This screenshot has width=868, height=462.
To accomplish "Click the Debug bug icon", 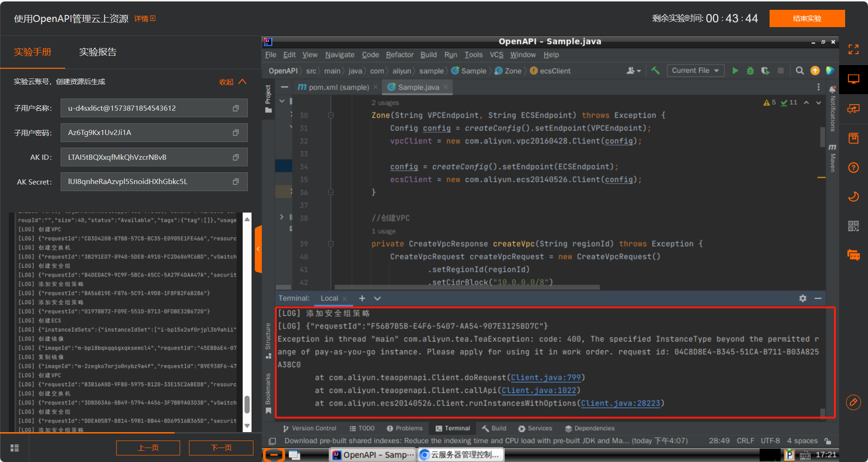I will point(750,71).
